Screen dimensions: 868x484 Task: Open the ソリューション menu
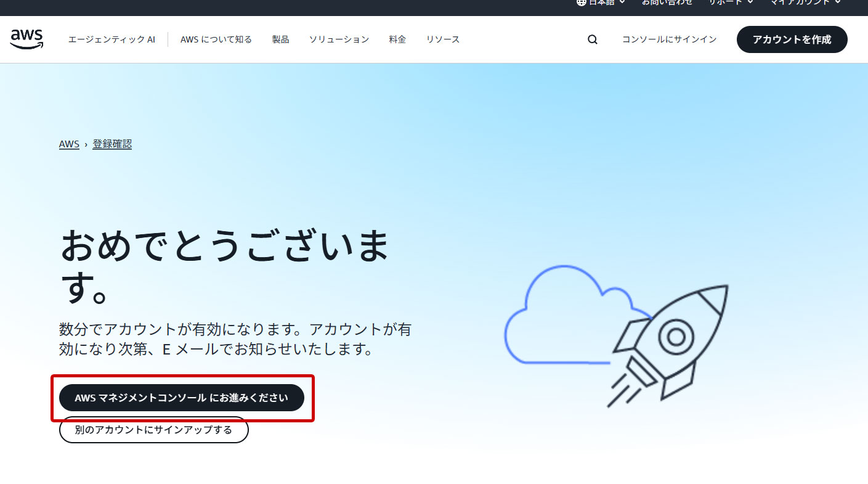click(339, 39)
